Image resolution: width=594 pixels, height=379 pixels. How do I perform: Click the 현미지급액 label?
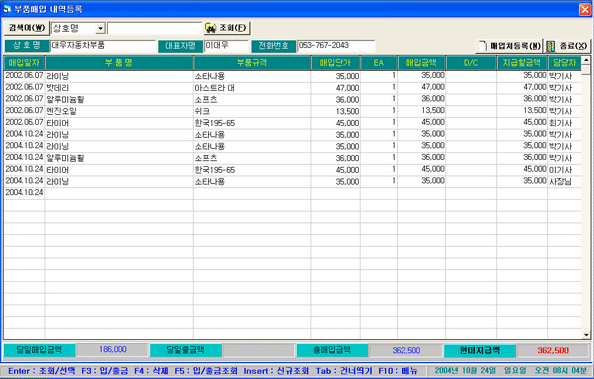[480, 351]
